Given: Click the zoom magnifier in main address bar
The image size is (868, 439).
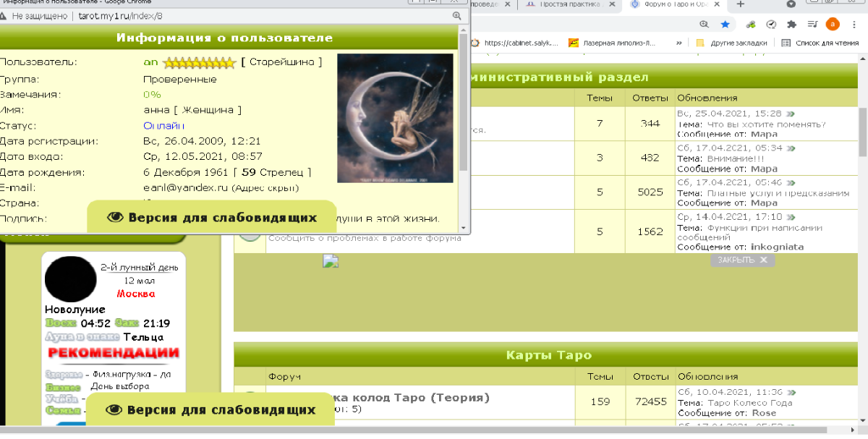Looking at the screenshot, I should coord(705,24).
